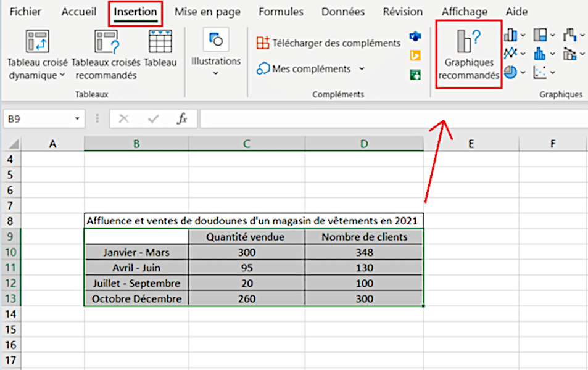Expand the Mes compléments dropdown arrow

coord(362,69)
